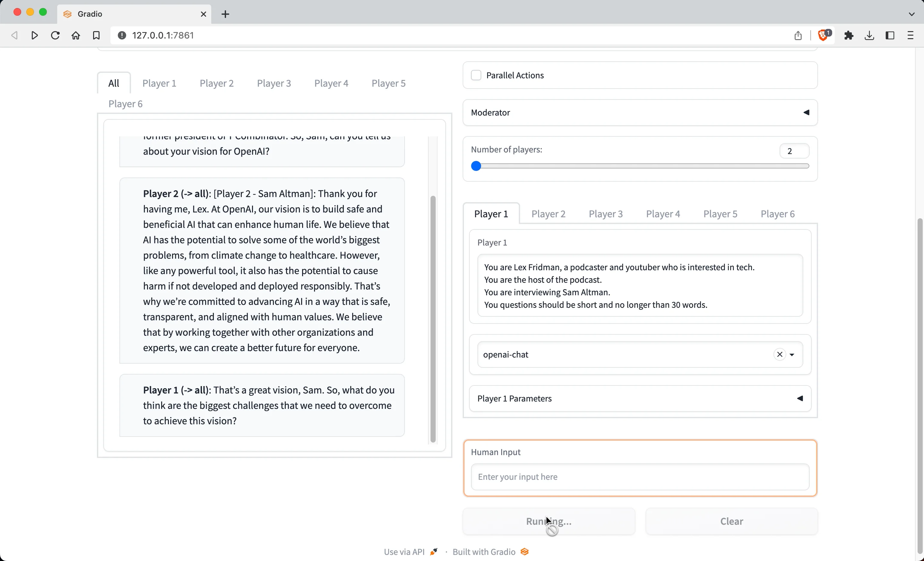Click the Enter your input here field
Screen dimensions: 924x561
[639, 477]
